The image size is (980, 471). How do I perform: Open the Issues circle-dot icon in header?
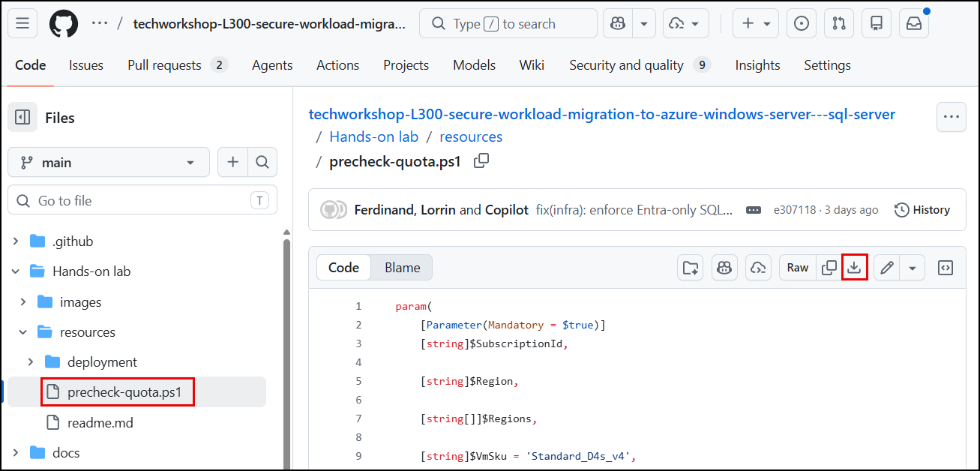(x=802, y=23)
